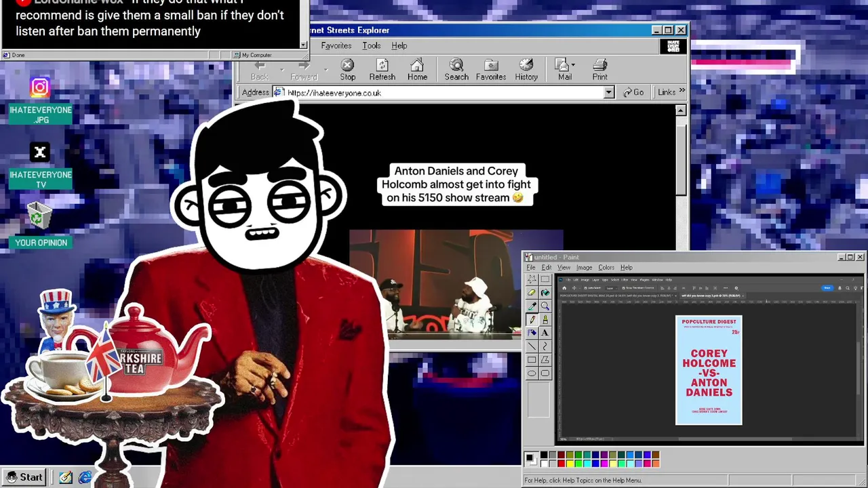This screenshot has width=868, height=488.
Task: Select the Fill With Color bucket tool
Action: (545, 292)
